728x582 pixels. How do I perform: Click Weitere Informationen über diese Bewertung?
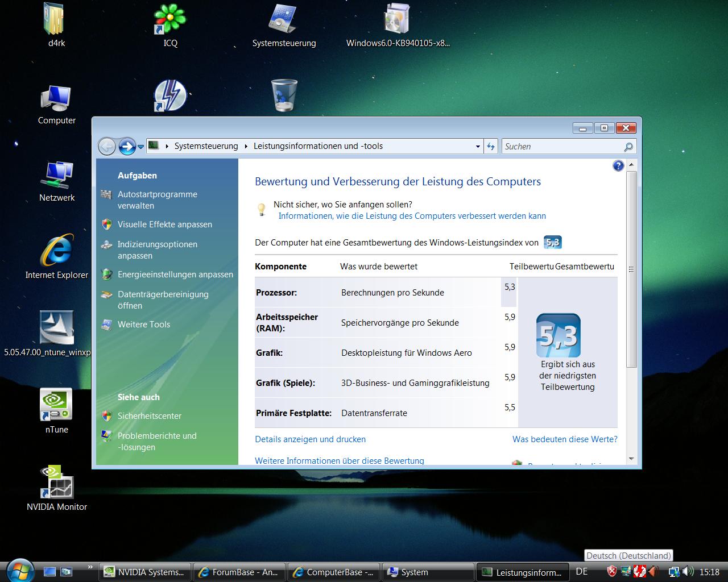click(340, 461)
